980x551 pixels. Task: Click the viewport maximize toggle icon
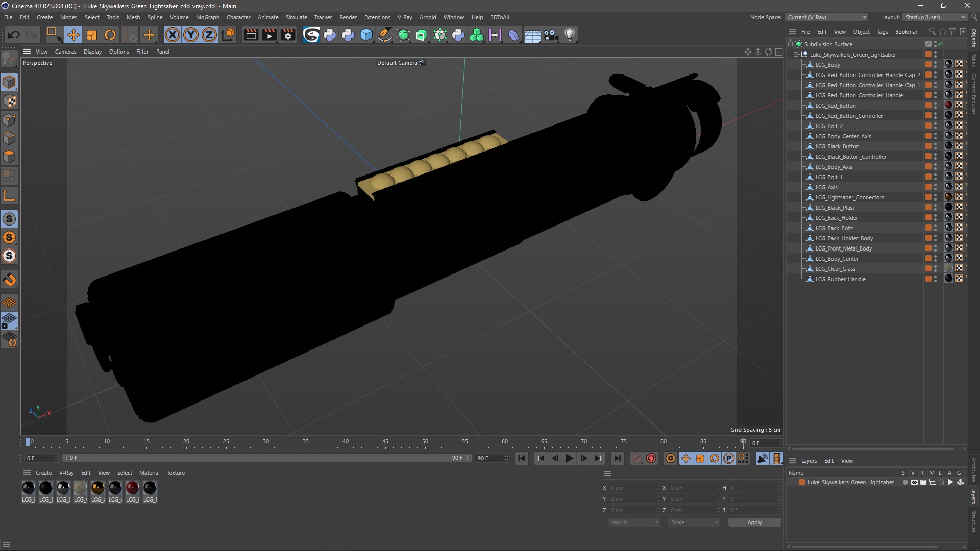tap(778, 52)
